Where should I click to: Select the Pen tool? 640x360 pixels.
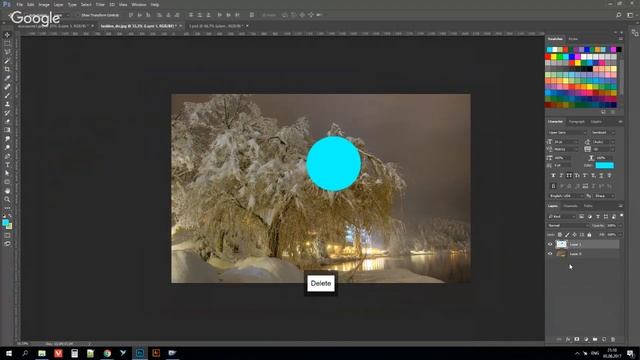[7, 156]
